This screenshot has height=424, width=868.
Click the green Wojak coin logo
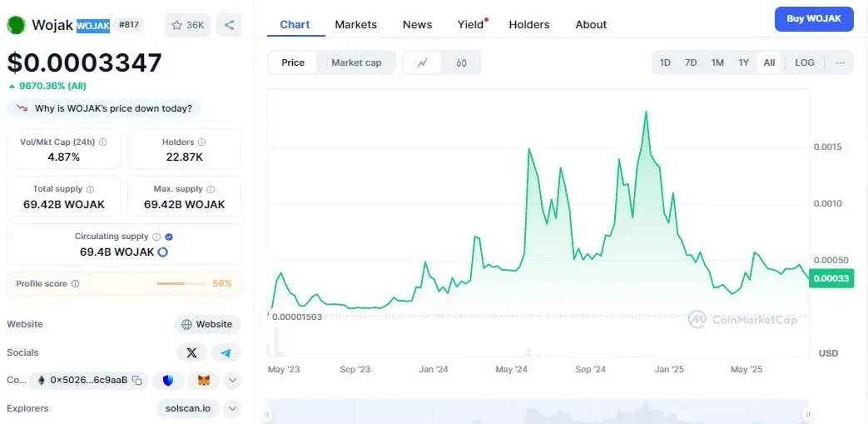pyautogui.click(x=16, y=25)
